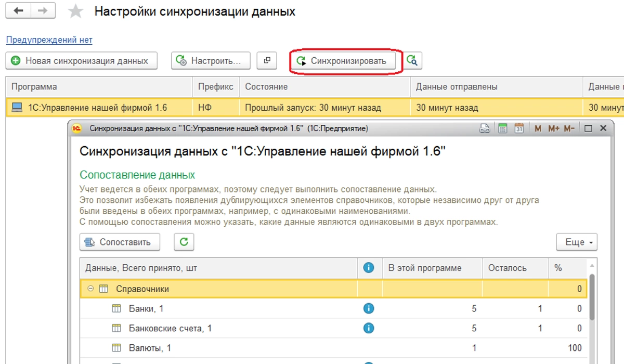Click the print preview icon in title bar
Screen dimensions: 624x364
(485, 128)
